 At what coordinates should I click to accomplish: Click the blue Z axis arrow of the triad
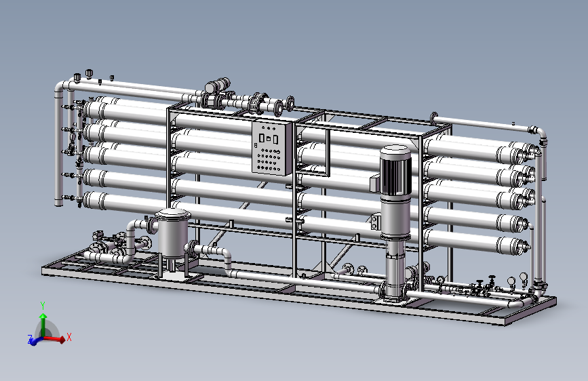(35, 341)
